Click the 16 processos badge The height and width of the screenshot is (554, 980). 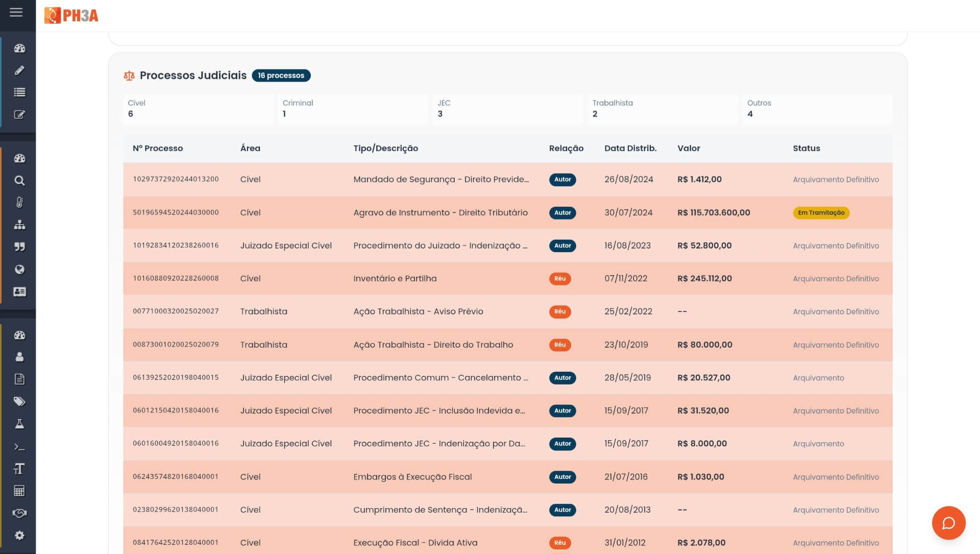pyautogui.click(x=281, y=76)
